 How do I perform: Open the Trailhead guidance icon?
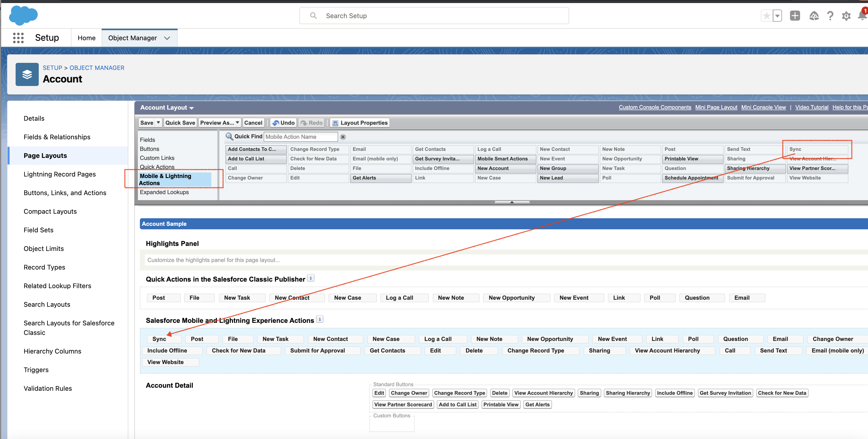point(814,16)
